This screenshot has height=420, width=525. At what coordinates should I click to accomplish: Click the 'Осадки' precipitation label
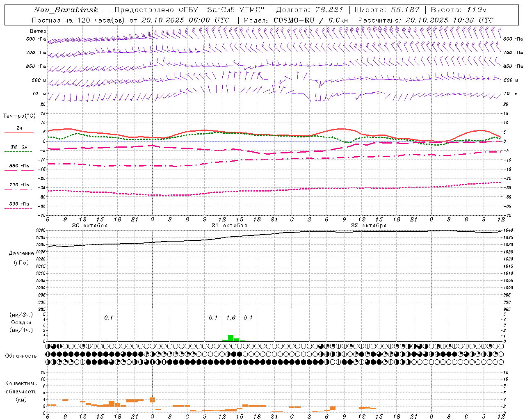[x=21, y=322]
